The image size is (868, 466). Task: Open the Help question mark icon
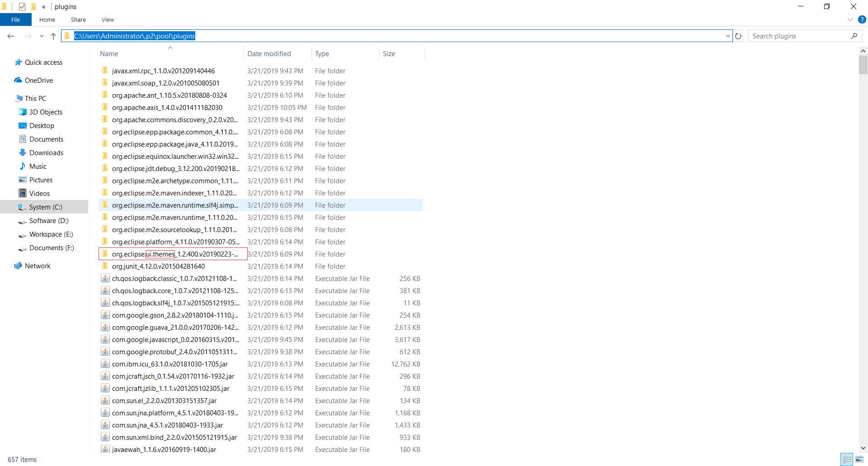pos(862,19)
